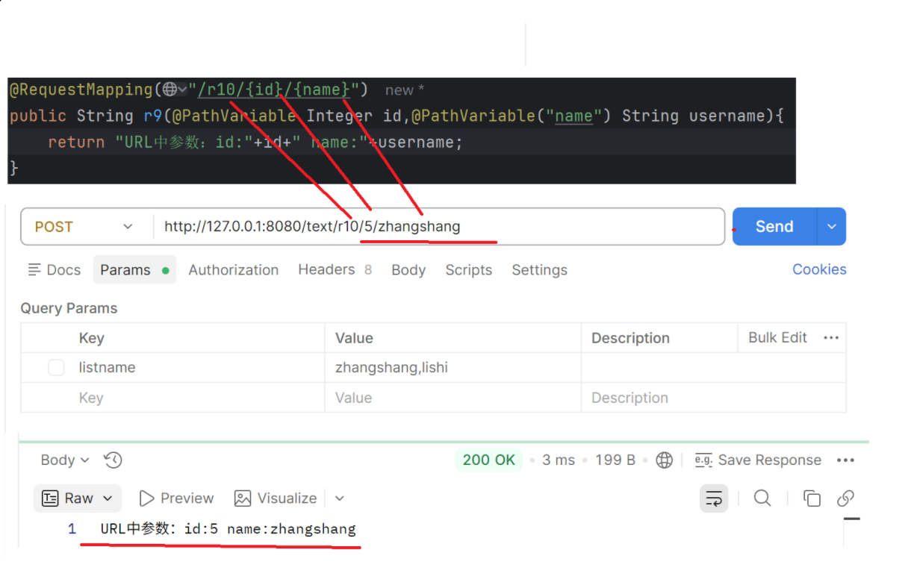Toggle the word wrap icon
This screenshot has width=920, height=588.
tap(714, 498)
